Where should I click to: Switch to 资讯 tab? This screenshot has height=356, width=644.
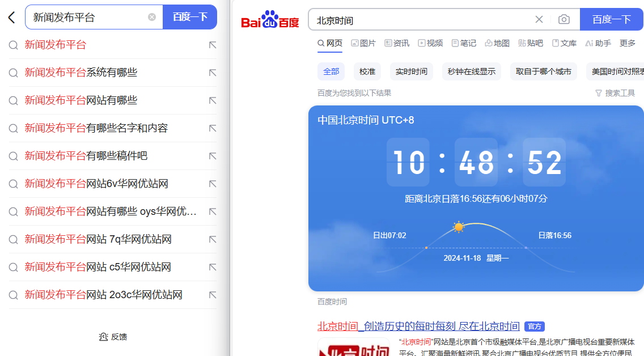pyautogui.click(x=397, y=43)
